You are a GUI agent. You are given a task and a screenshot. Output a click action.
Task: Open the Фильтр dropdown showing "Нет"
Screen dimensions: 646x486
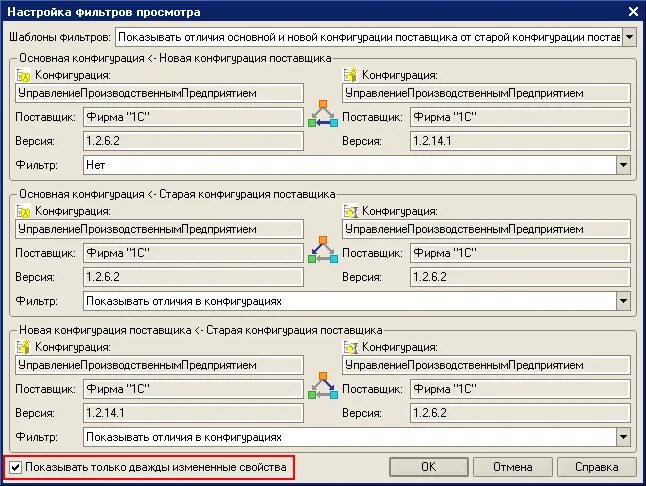pyautogui.click(x=623, y=165)
